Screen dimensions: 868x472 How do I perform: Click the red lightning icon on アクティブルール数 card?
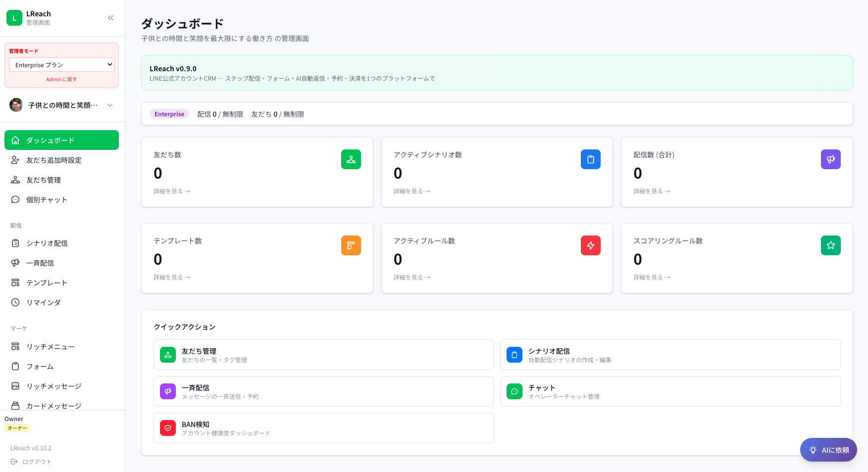(x=590, y=245)
